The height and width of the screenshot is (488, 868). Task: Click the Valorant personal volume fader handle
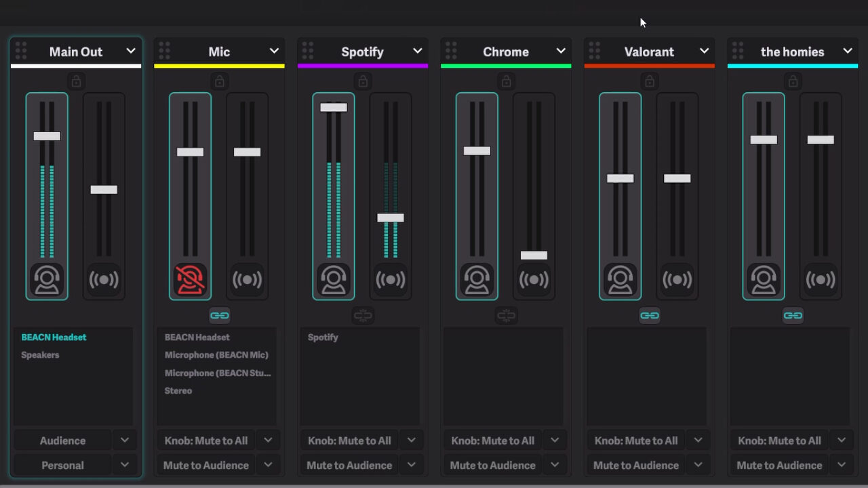[x=620, y=178]
